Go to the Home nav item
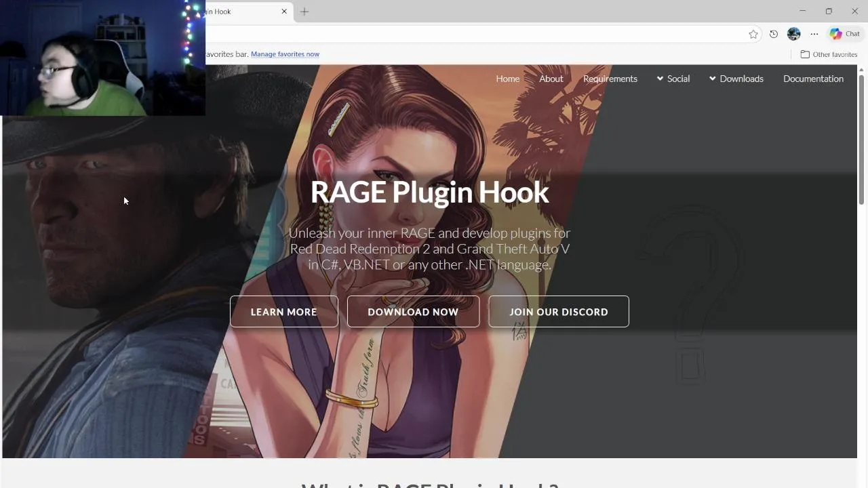Viewport: 868px width, 488px height. click(x=508, y=79)
